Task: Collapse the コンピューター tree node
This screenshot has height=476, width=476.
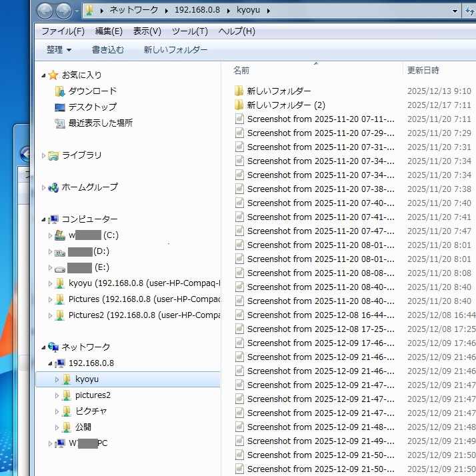Action: [44, 219]
